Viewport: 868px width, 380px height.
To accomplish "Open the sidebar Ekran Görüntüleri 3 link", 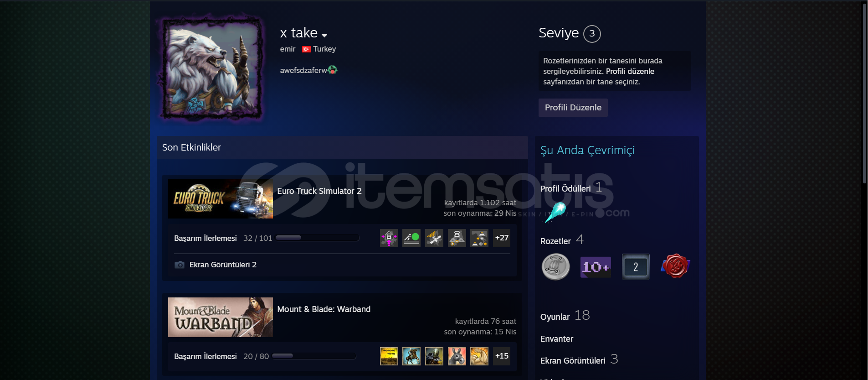I will click(579, 360).
